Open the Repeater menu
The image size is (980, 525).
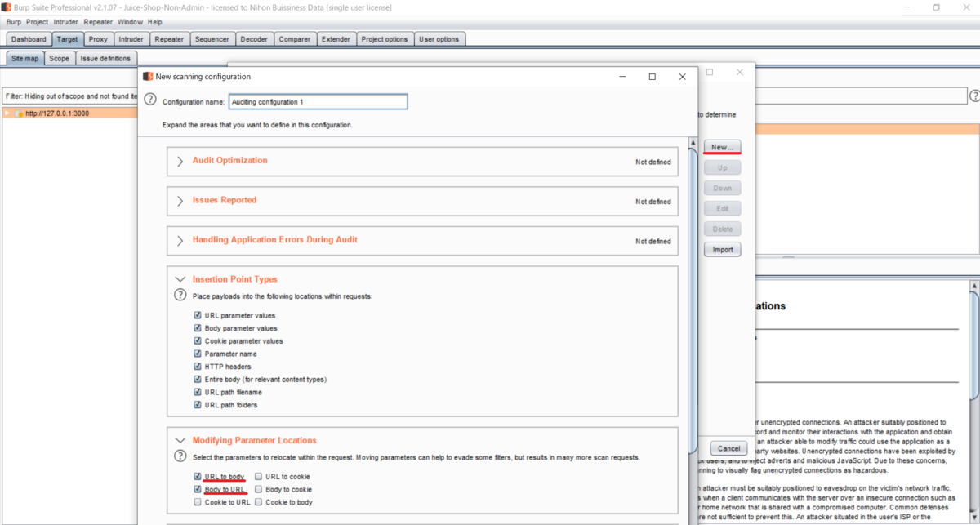coord(98,22)
